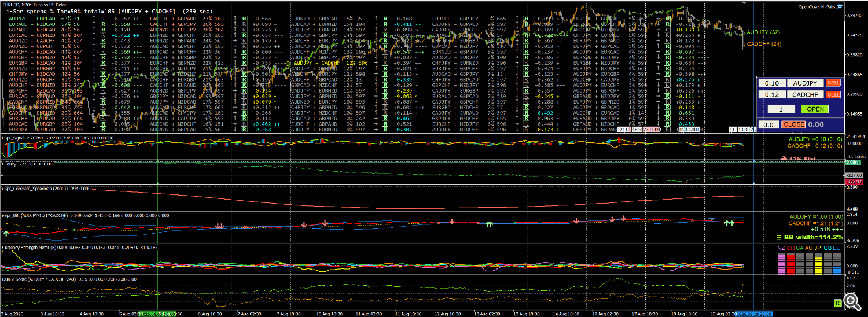Click the R icon beside AUDNZD + EURCAD
This screenshot has width=868, height=317.
click(102, 19)
